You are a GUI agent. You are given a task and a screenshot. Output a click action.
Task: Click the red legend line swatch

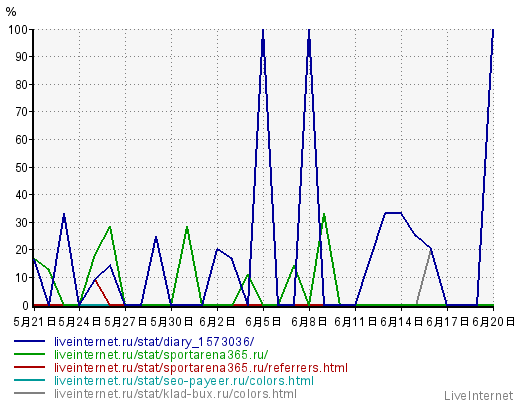[29, 367]
